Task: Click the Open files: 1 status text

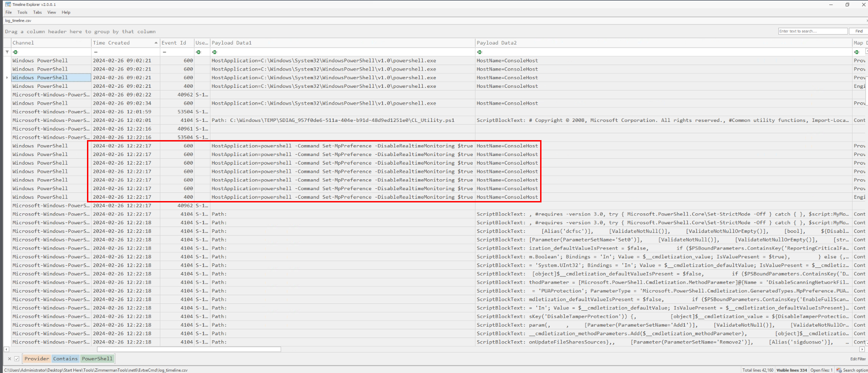Action: pyautogui.click(x=822, y=370)
